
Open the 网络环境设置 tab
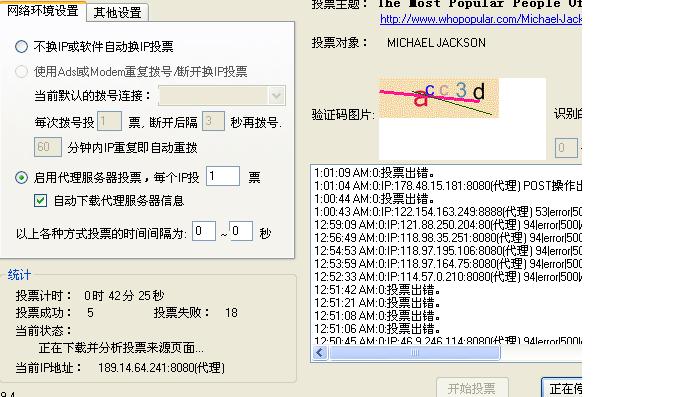coord(43,10)
